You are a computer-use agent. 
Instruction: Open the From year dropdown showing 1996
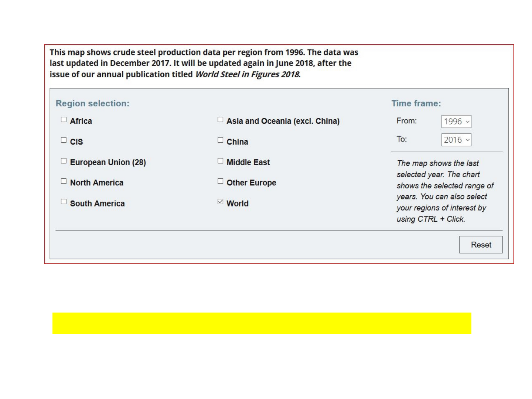pyautogui.click(x=456, y=122)
